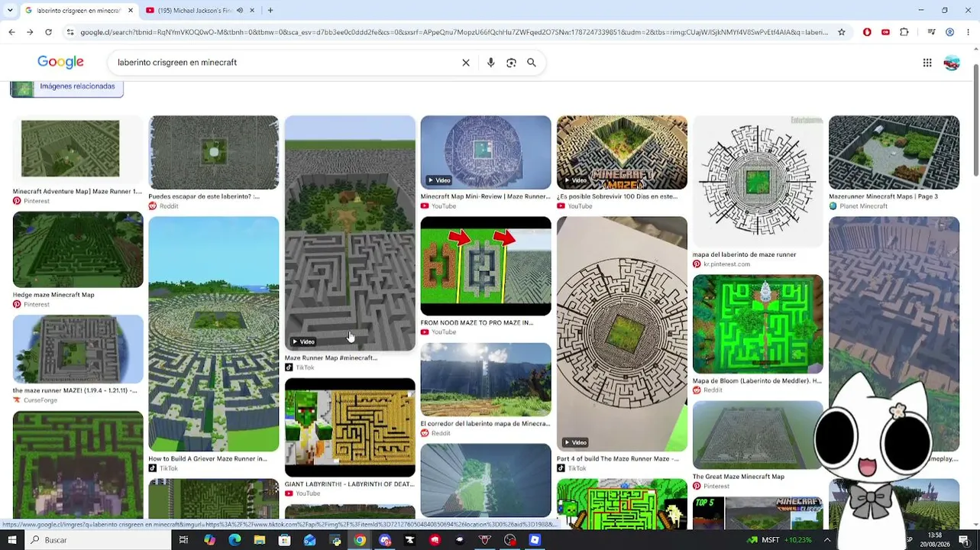Open Microsoft Store from the taskbar
Image resolution: width=980 pixels, height=550 pixels.
click(284, 540)
